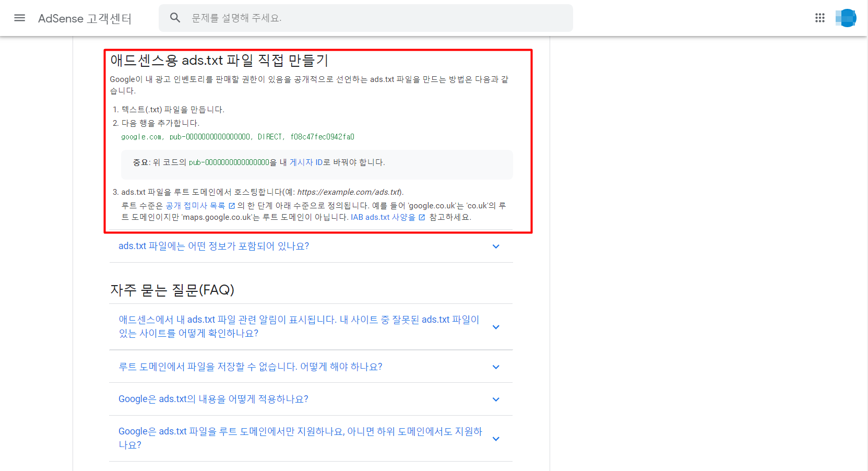This screenshot has width=868, height=471.
Task: Focus the 문제를 설명해 주세요 search field
Action: click(365, 18)
